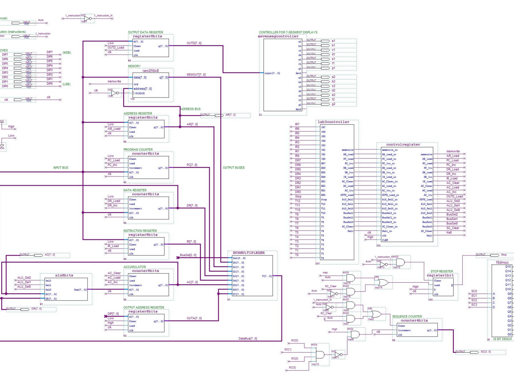Click the OUTPUT BUSES label
Screen dimensions: 514x376
pyautogui.click(x=233, y=168)
